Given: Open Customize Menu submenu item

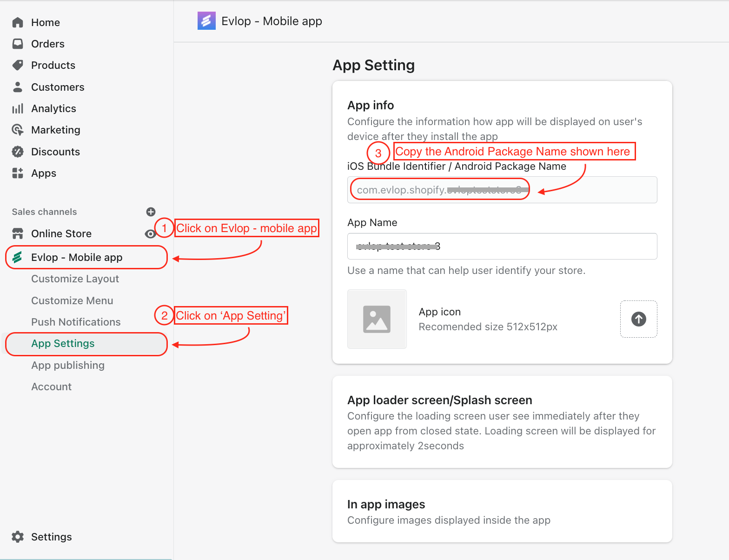Looking at the screenshot, I should coord(72,300).
